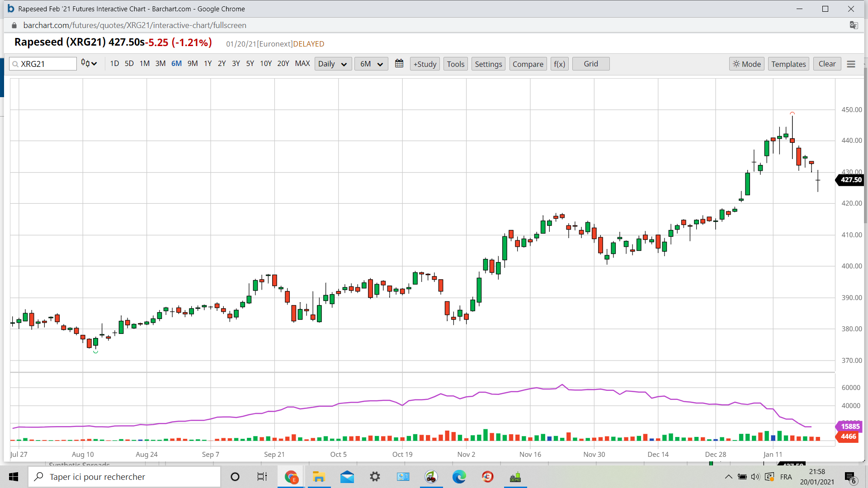Toggle the Grid display button
Screen dimensions: 868x488
pos(590,64)
